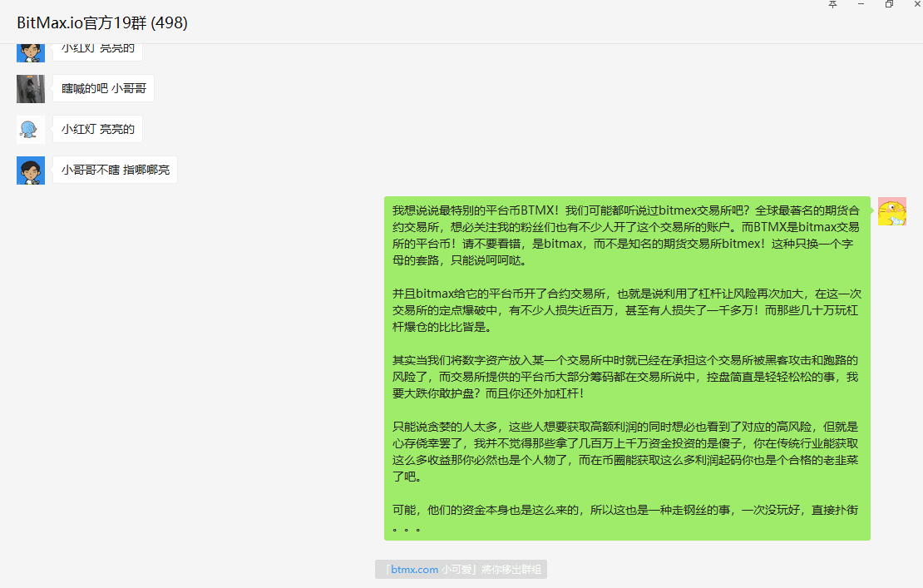Open avatar beside 小哥哥不瞎 指哪哪亮
The width and height of the screenshot is (923, 588).
tap(31, 170)
